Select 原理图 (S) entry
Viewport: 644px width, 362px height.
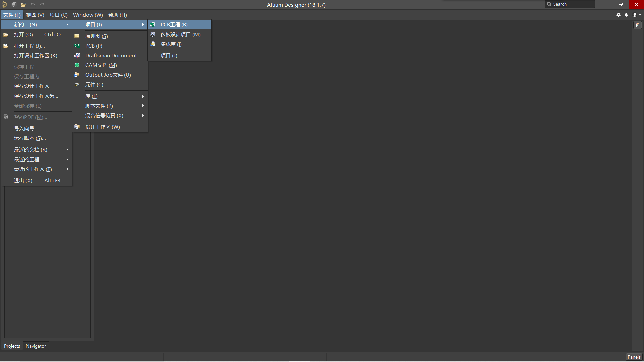click(x=110, y=36)
